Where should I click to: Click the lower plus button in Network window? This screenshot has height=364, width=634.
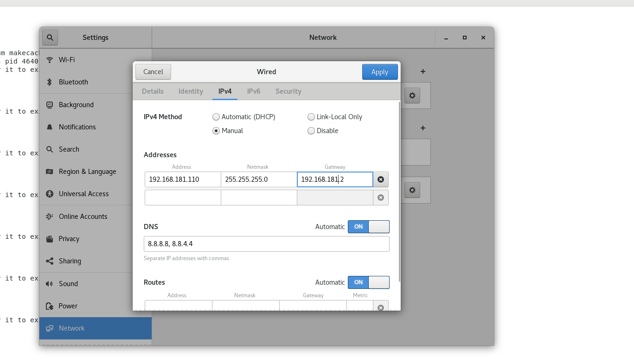click(423, 128)
